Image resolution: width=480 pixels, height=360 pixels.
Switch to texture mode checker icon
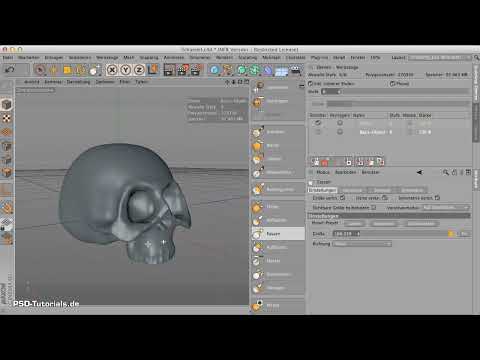click(x=7, y=118)
